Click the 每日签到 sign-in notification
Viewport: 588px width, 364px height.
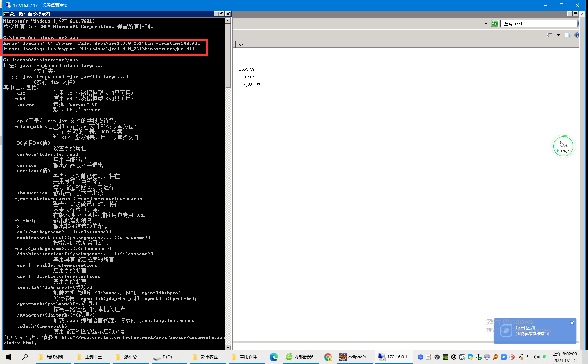535,331
